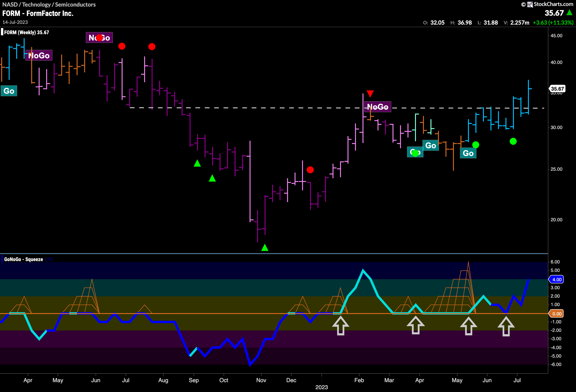
Task: Click the +3.63 (+11.33%) change text
Action: (553, 22)
